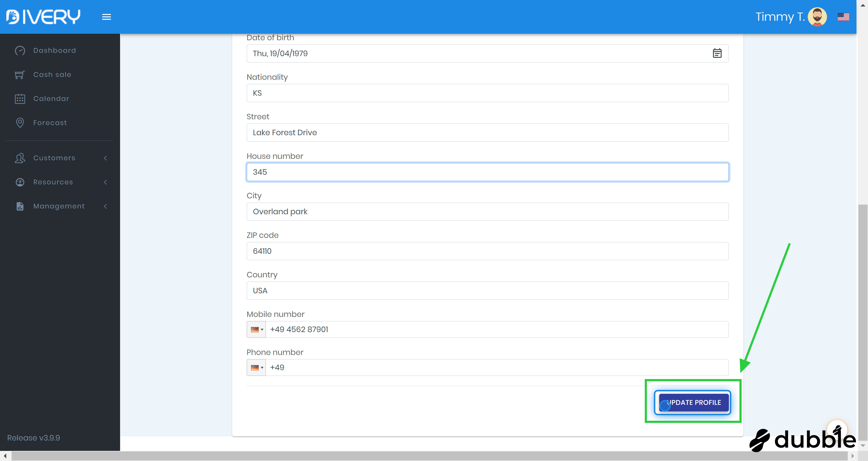This screenshot has width=868, height=461.
Task: Click the Phone number input +49
Action: coord(497,367)
